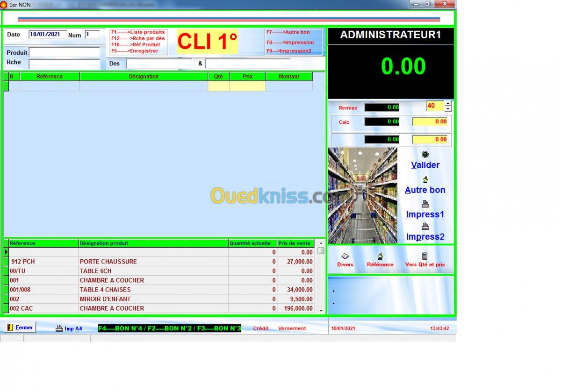Increase the value 40 with spinner up arrow
Image resolution: width=561 pixels, height=392 pixels.
[448, 104]
